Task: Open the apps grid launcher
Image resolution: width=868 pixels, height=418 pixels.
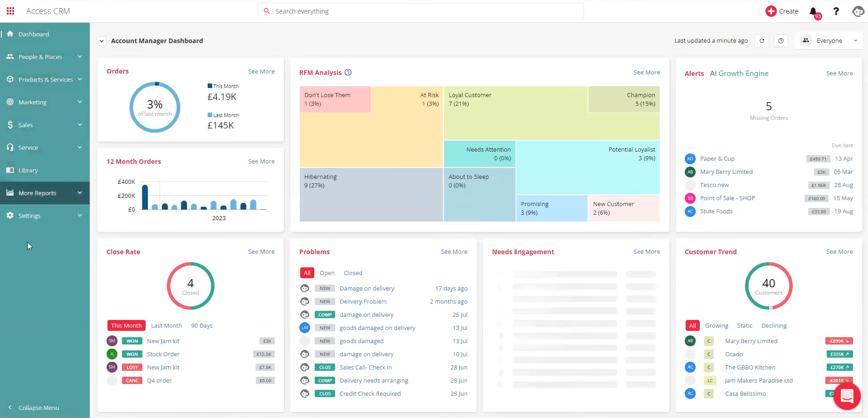Action: tap(10, 11)
